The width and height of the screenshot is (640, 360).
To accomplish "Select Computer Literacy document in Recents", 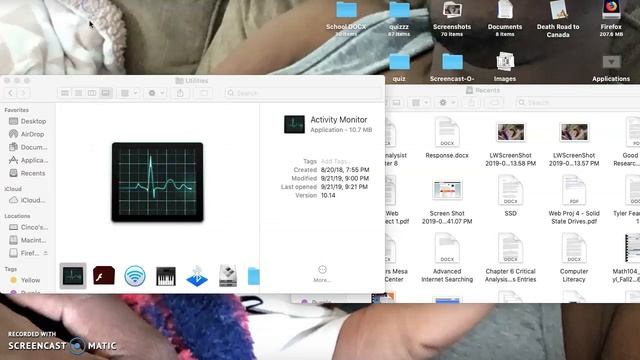I will point(574,258).
